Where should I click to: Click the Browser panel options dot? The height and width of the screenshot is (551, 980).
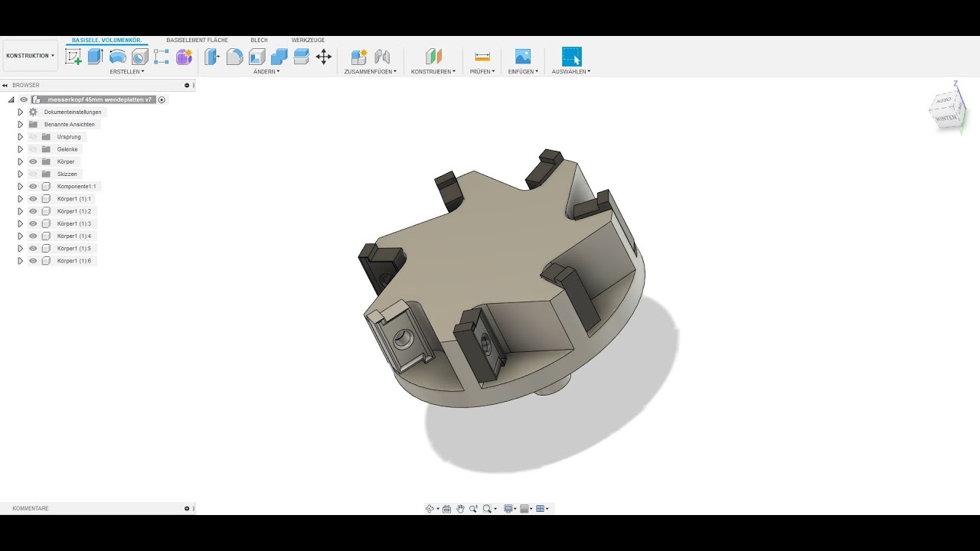(x=187, y=85)
